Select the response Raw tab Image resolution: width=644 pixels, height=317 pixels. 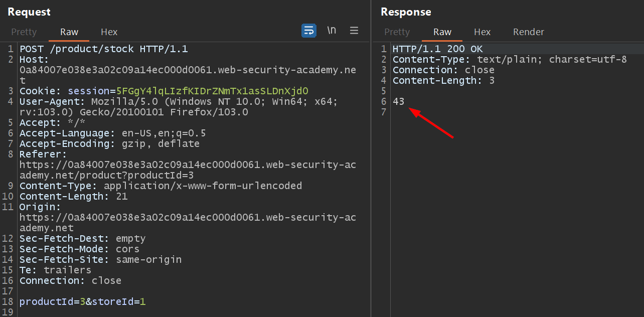[x=442, y=32]
